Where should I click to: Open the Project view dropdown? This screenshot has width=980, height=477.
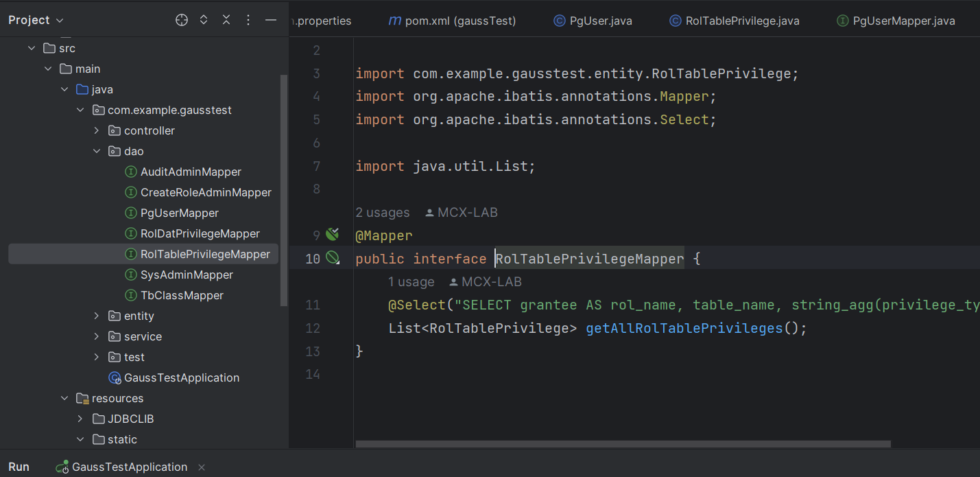coord(36,20)
